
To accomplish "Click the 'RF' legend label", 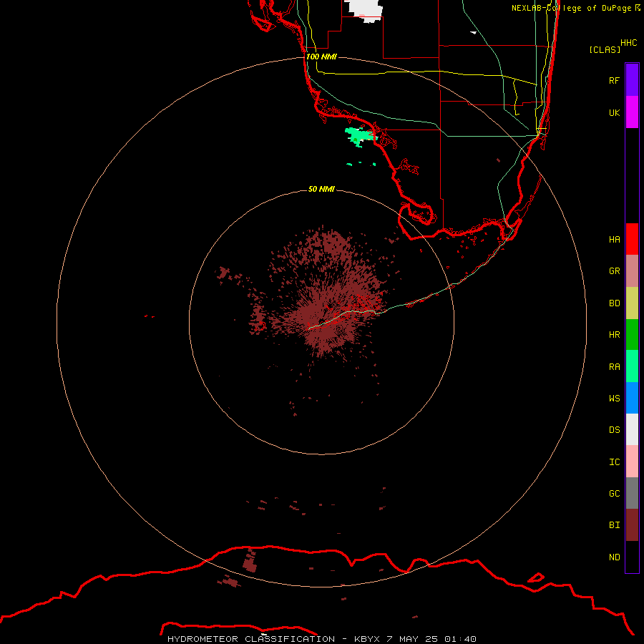I will click(614, 80).
